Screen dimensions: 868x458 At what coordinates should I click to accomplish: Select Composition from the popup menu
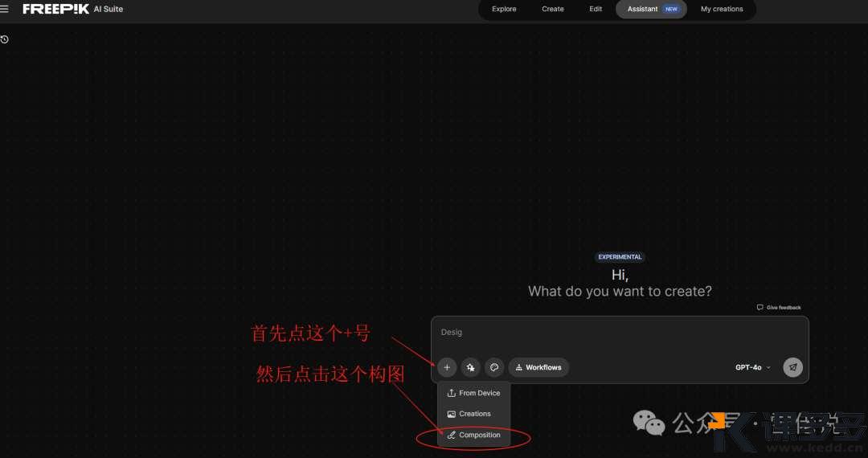click(474, 435)
